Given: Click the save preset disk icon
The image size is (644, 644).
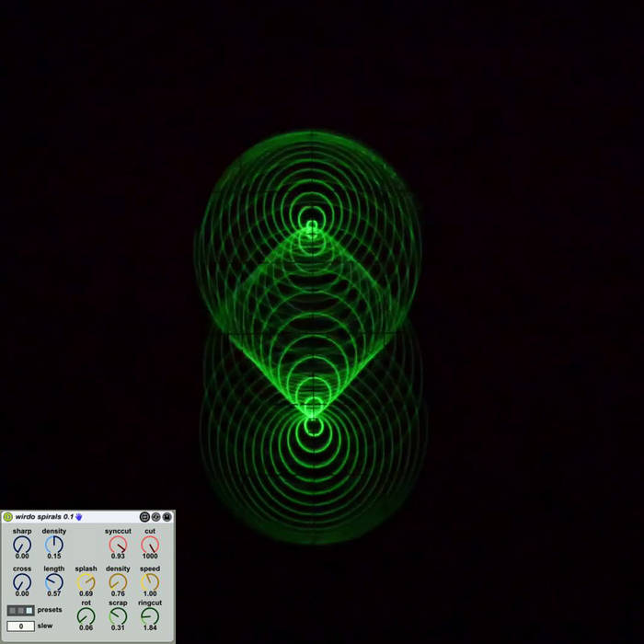Looking at the screenshot, I should click(x=167, y=517).
